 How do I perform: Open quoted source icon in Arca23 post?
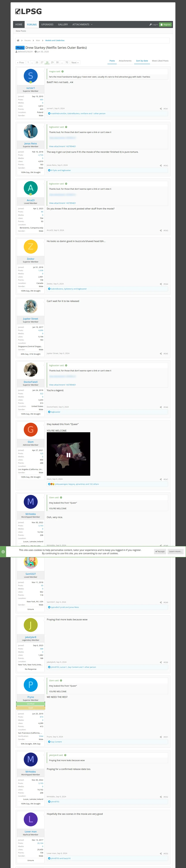66,184
